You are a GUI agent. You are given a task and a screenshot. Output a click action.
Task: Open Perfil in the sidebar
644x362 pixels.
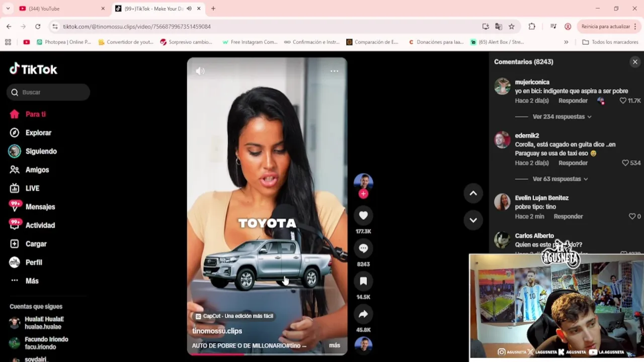click(x=27, y=262)
